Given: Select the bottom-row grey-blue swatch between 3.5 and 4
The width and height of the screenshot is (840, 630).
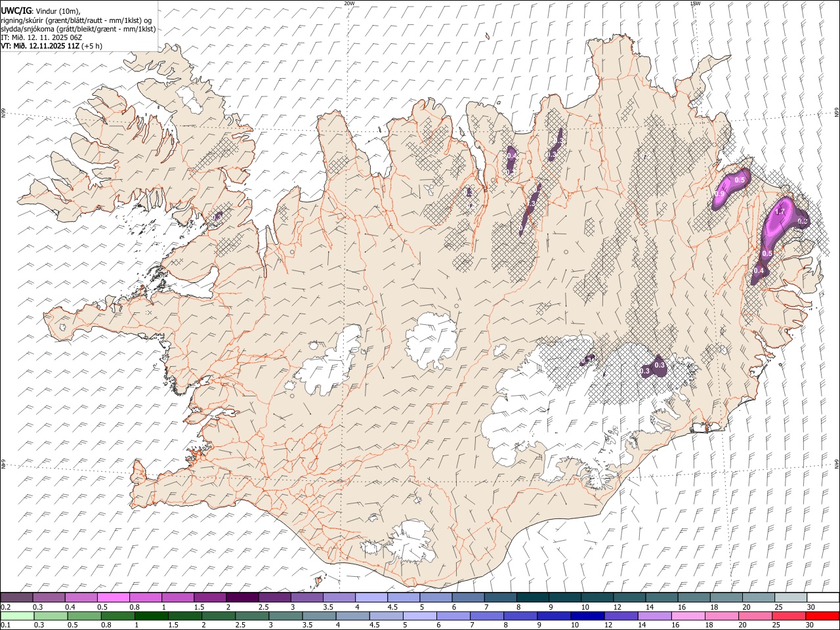Looking at the screenshot, I should pyautogui.click(x=320, y=616).
